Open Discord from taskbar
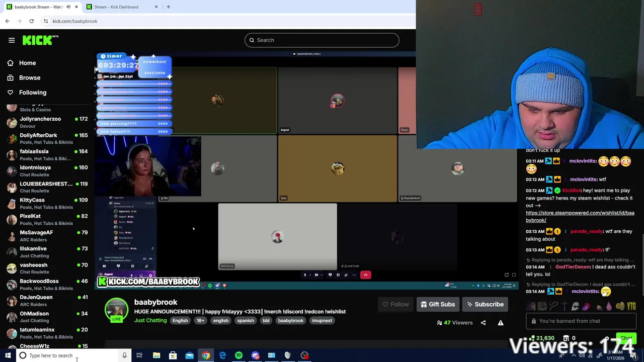This screenshot has height=362, width=644. [255, 355]
